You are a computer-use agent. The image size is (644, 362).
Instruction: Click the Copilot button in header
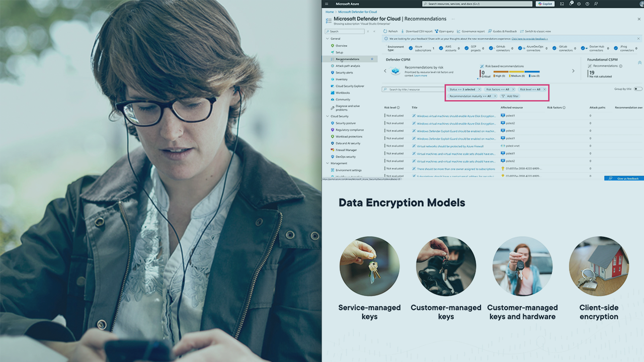pos(545,4)
